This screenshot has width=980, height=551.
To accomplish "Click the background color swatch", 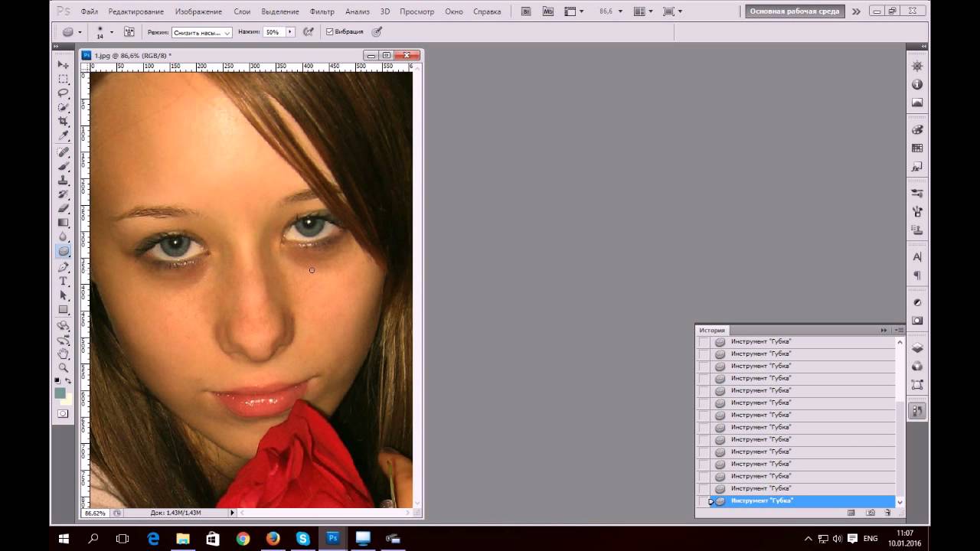I will click(67, 399).
